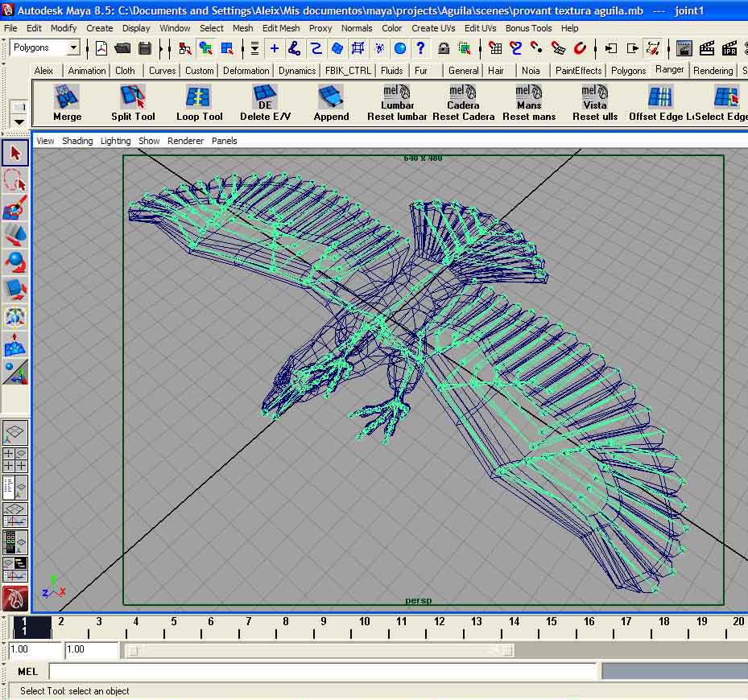The image size is (748, 700).
Task: Click the Merge shelf button
Action: click(68, 102)
